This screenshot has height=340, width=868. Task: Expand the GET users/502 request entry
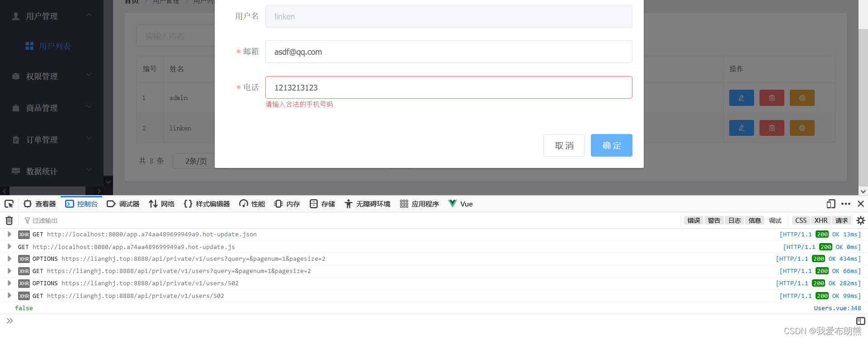click(x=9, y=296)
